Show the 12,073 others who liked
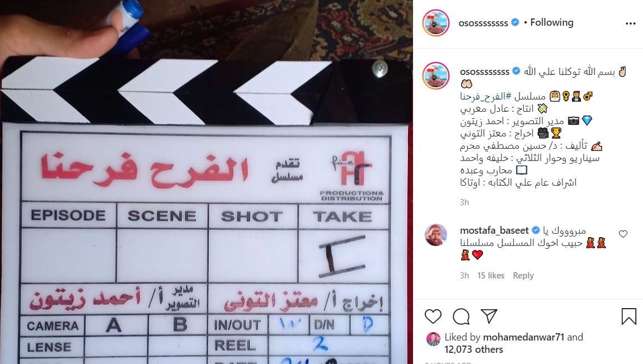The width and height of the screenshot is (643, 364). pos(473,349)
